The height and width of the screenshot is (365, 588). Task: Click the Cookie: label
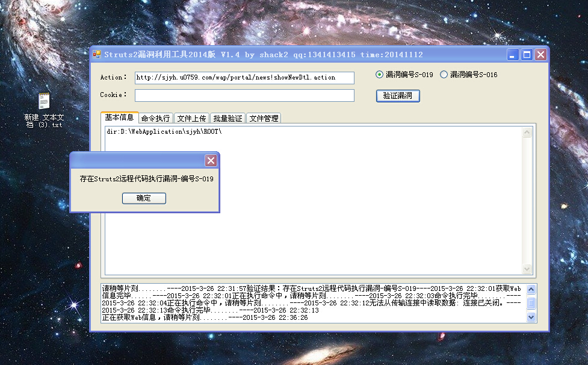pyautogui.click(x=113, y=95)
